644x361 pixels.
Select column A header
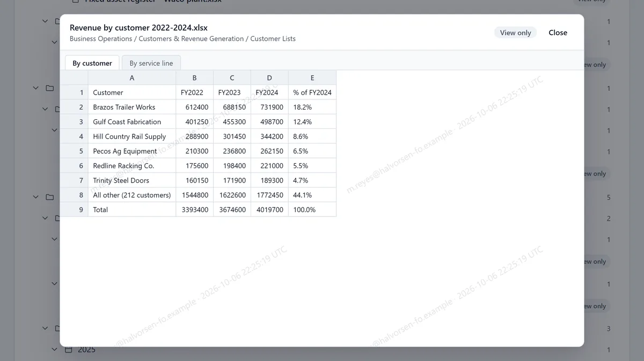(132, 78)
